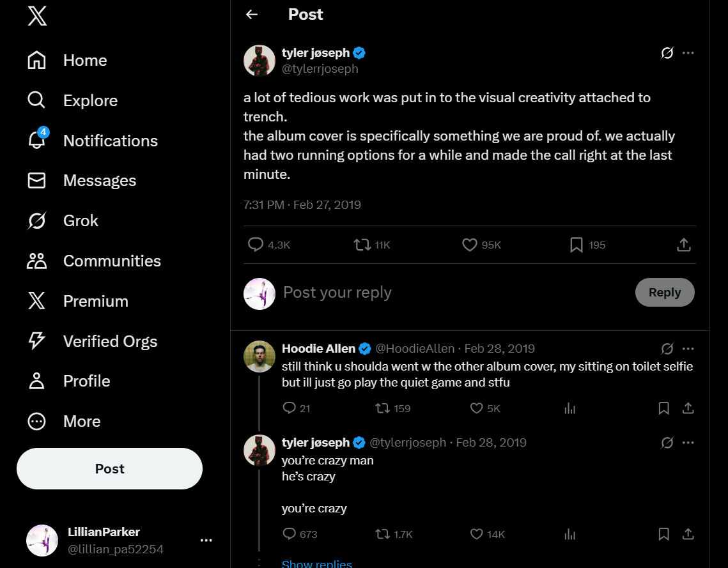The width and height of the screenshot is (728, 568).
Task: Click the white Post button
Action: pos(109,469)
